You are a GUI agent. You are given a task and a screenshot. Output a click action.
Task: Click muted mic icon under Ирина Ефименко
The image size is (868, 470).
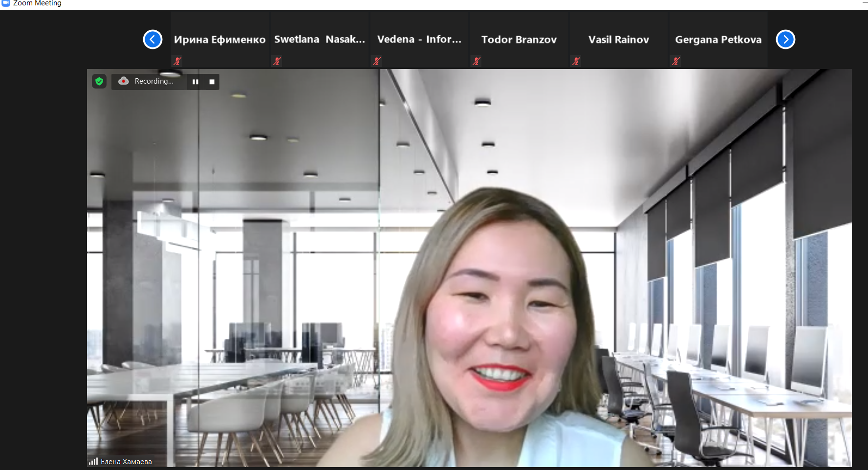pos(177,61)
